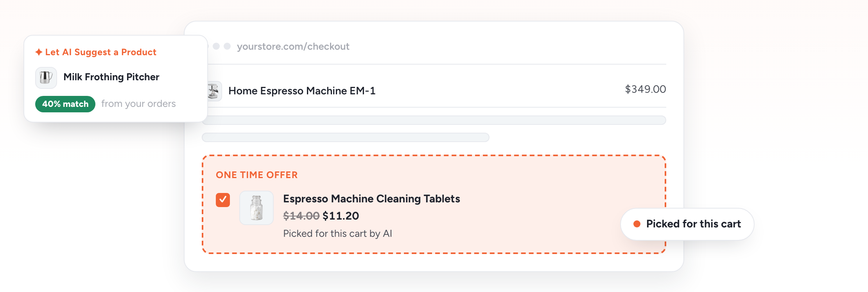This screenshot has width=868, height=292.
Task: Click the 40% match badge
Action: (x=65, y=104)
